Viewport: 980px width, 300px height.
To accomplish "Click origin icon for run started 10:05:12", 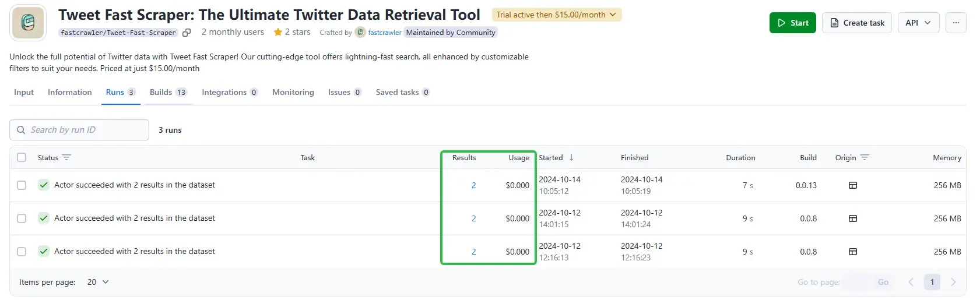I will (852, 185).
